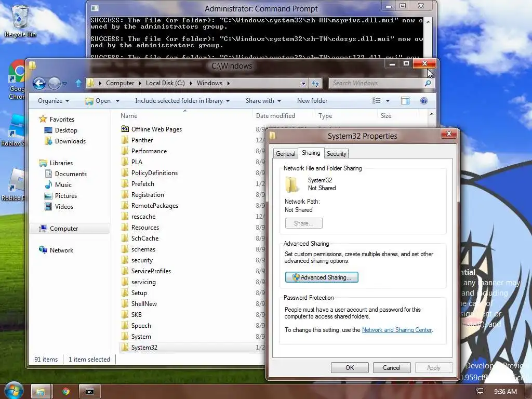This screenshot has width=532, height=399.
Task: Open the Recycle Bin desktop icon
Action: (x=20, y=21)
